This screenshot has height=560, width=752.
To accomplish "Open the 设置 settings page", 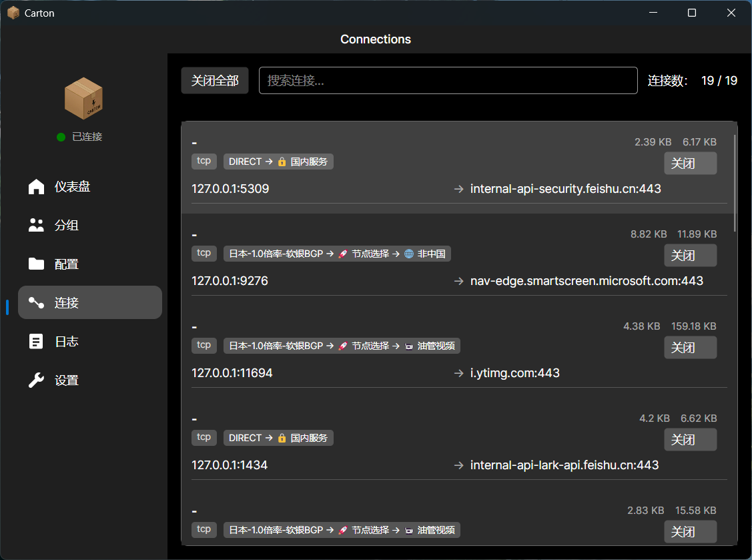I will (90, 380).
